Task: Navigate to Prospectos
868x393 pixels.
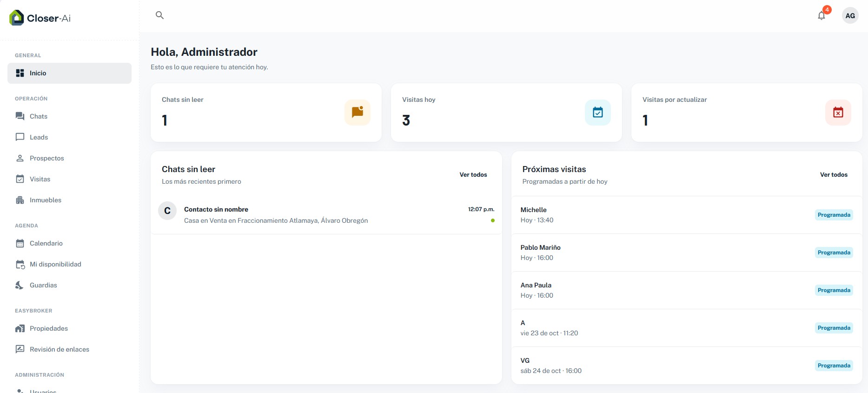Action: pyautogui.click(x=69, y=158)
